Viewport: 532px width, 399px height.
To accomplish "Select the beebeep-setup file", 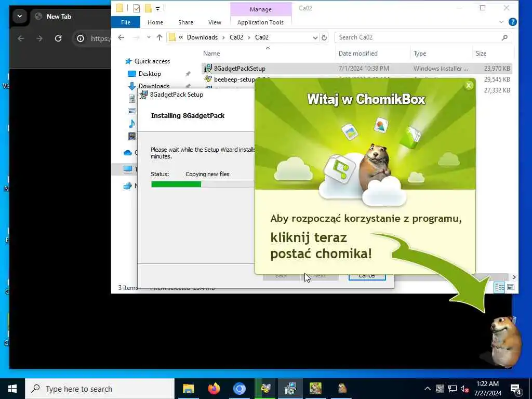I will click(x=234, y=79).
